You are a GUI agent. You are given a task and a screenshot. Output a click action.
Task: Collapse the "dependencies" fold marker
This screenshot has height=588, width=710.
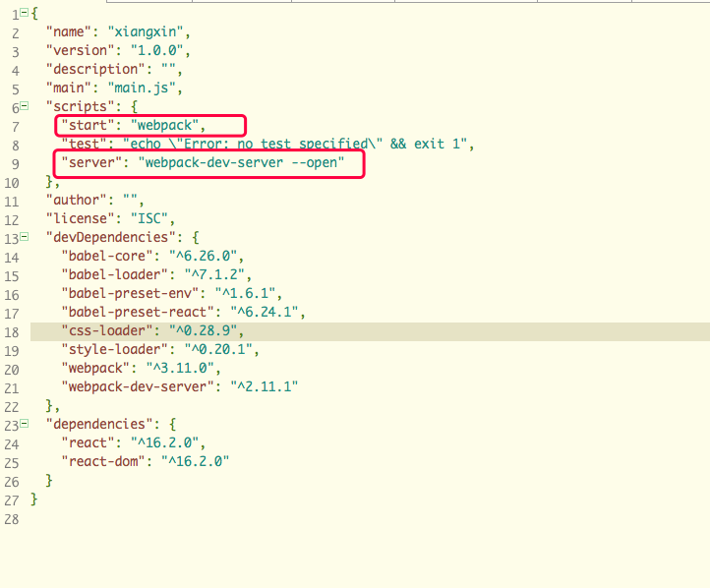(24, 424)
